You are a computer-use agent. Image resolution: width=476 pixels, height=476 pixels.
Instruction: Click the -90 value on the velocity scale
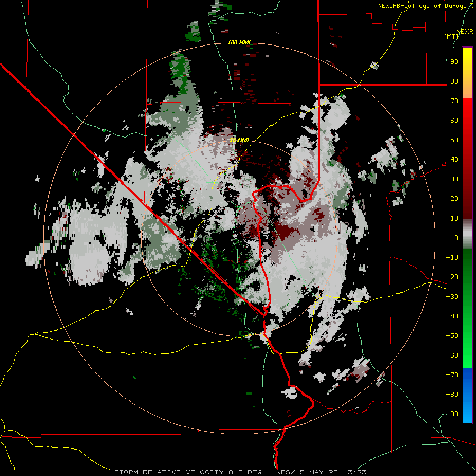pyautogui.click(x=452, y=414)
